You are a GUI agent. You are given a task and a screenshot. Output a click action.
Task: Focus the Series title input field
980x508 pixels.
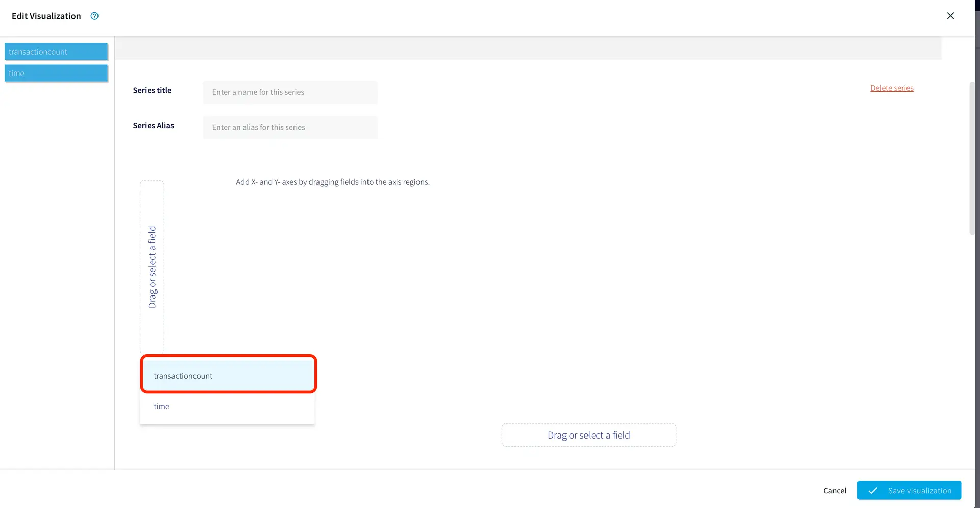(290, 92)
